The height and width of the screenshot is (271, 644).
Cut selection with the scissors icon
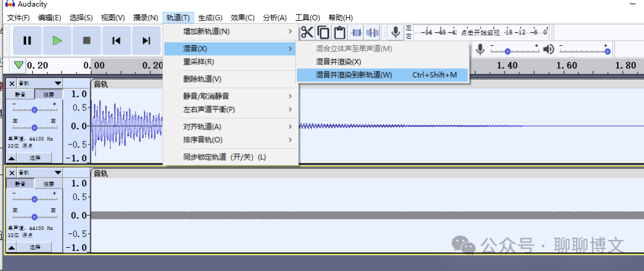point(307,32)
